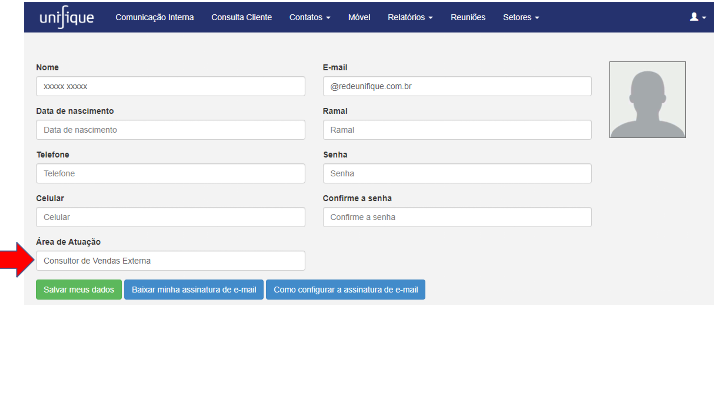The image size is (714, 404).
Task: Select the profile photo placeholder
Action: 647,99
